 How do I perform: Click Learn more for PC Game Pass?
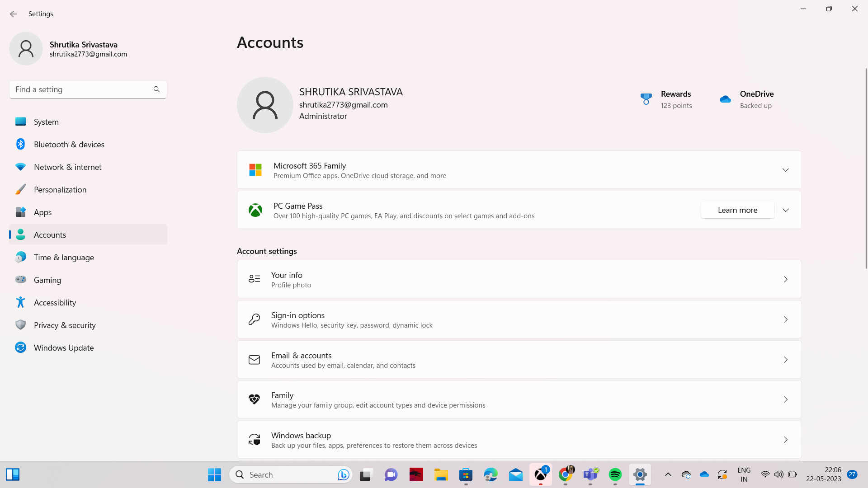point(737,210)
